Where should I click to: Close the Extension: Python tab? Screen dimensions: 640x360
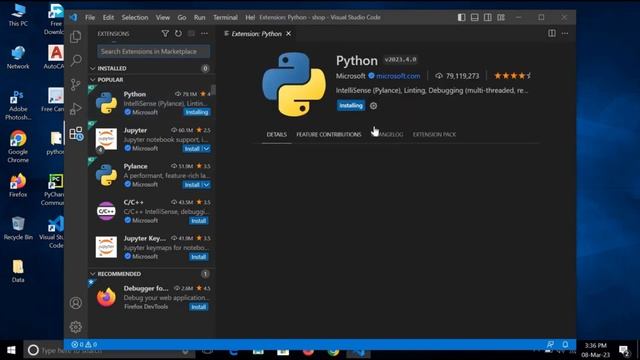pos(289,33)
